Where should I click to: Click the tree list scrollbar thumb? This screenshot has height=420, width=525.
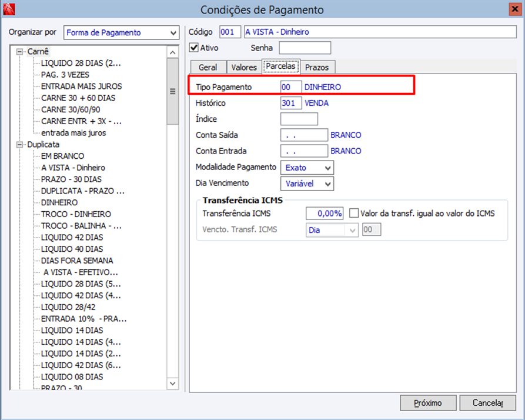pyautogui.click(x=172, y=91)
